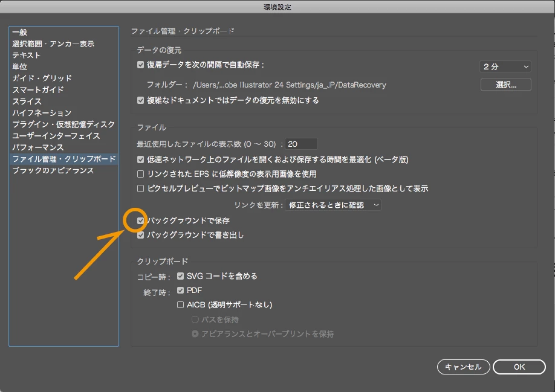Toggle 低速ネットワーク上のファイル optimization checkbox
555x392 pixels.
pyautogui.click(x=140, y=159)
